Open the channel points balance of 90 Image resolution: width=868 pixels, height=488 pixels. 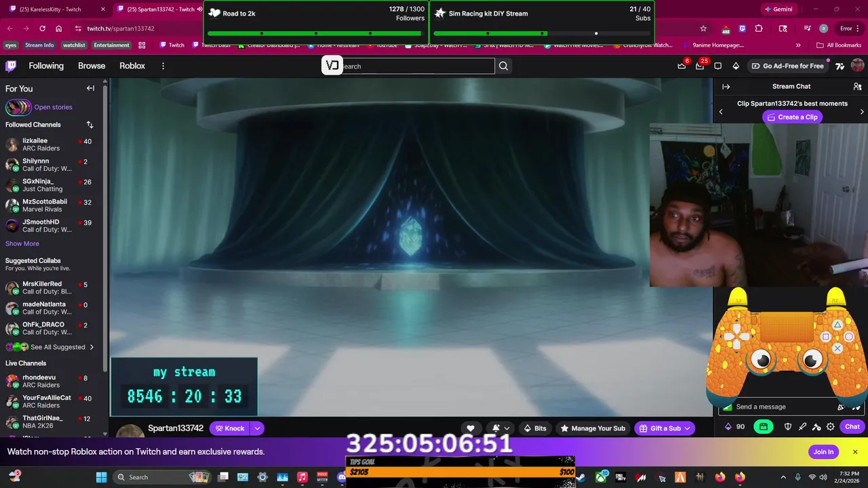735,426
